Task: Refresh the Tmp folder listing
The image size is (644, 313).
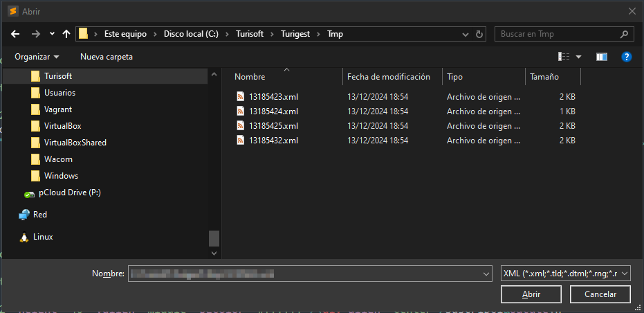Action: tap(479, 34)
